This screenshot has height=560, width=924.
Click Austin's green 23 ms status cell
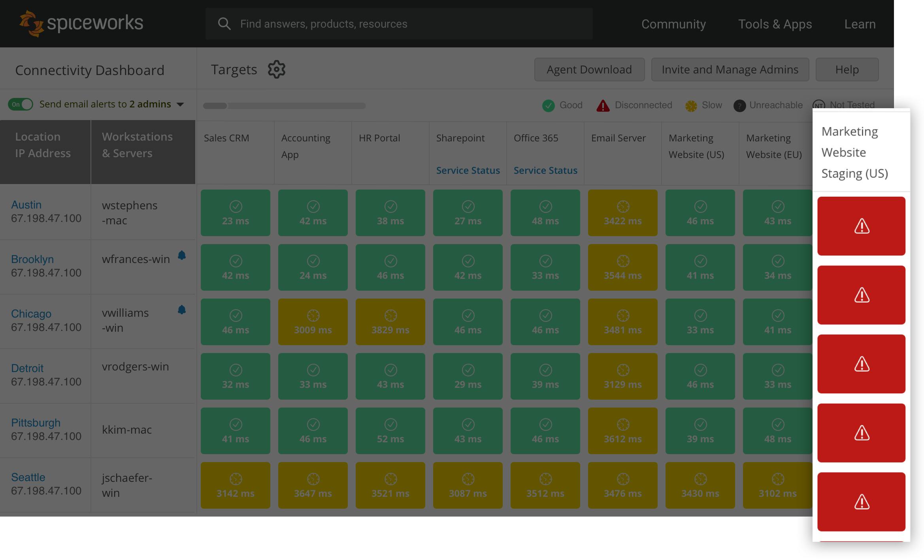pos(235,212)
